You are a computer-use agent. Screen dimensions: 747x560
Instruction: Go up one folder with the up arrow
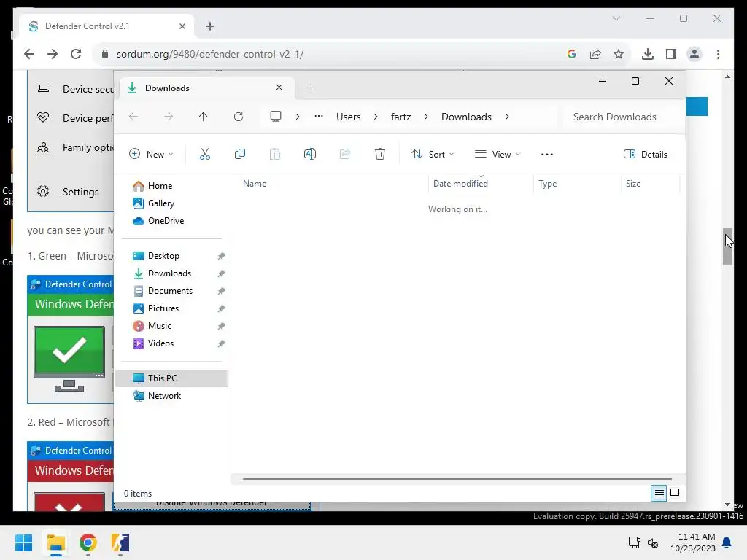coord(203,117)
